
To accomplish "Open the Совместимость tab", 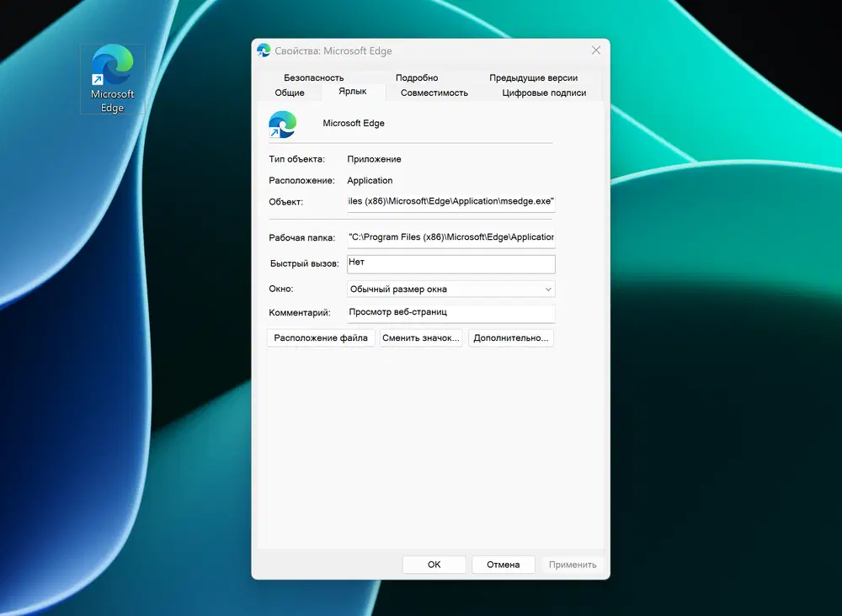I will 434,93.
